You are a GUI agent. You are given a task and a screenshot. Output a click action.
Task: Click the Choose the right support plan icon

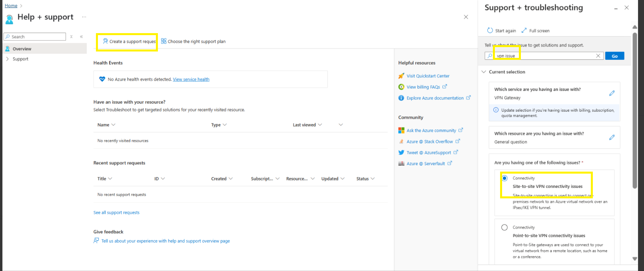point(163,41)
